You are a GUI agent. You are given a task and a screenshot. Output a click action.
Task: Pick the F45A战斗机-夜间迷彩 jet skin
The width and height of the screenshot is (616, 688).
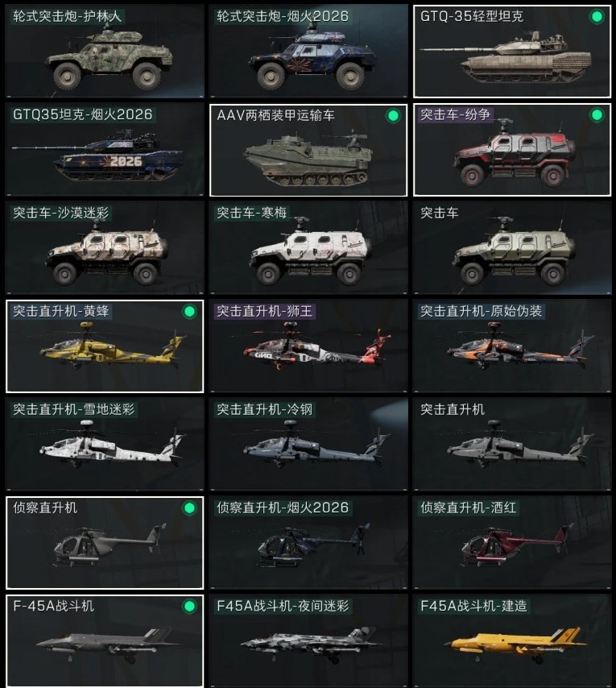[308, 640]
